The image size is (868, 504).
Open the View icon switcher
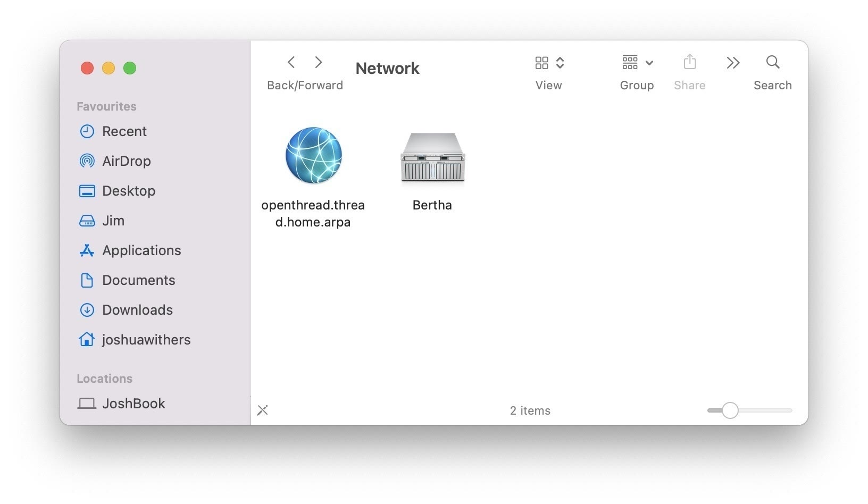(x=549, y=63)
